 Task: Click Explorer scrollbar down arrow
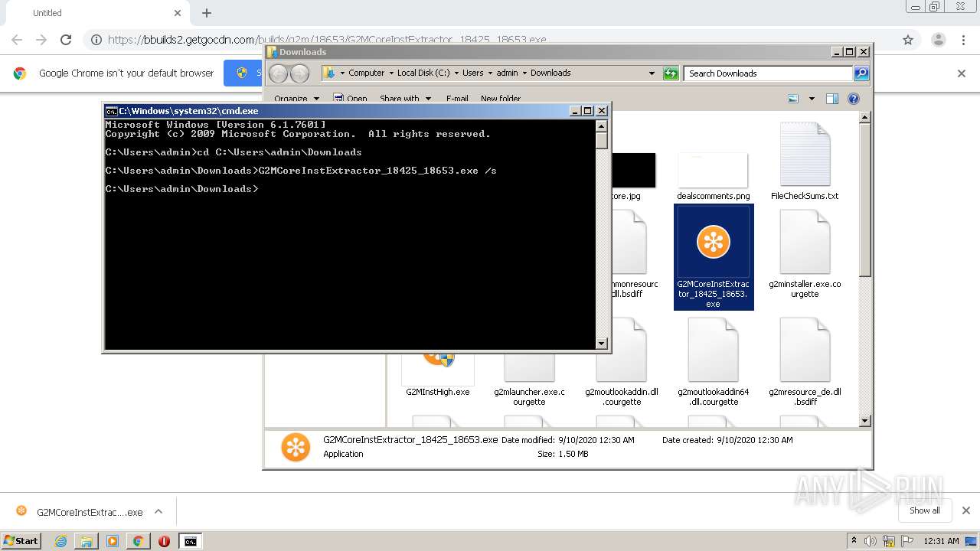click(864, 420)
